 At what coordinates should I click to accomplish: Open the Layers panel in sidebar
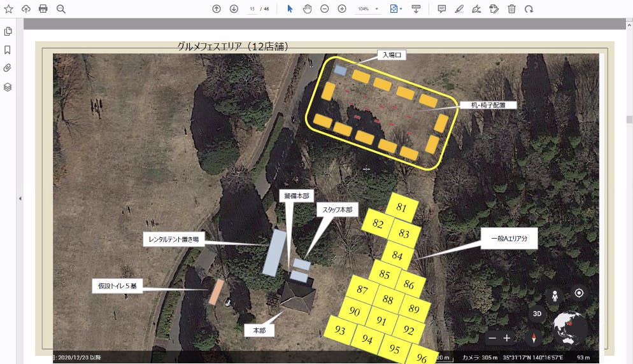[x=8, y=87]
